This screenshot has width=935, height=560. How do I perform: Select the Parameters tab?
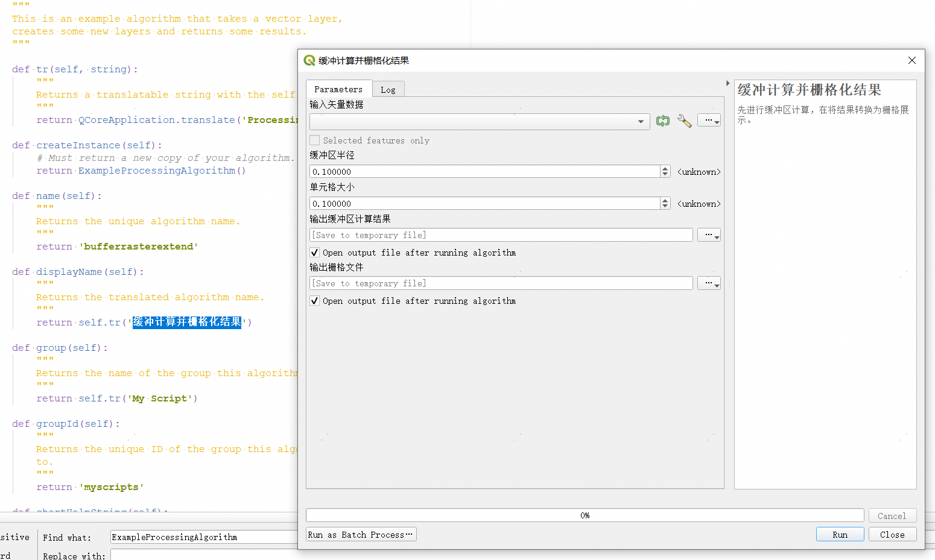click(338, 89)
